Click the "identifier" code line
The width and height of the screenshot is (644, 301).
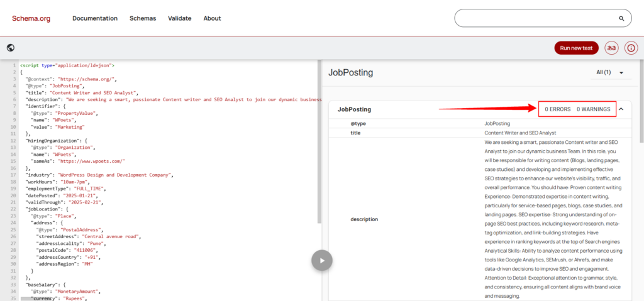point(45,106)
